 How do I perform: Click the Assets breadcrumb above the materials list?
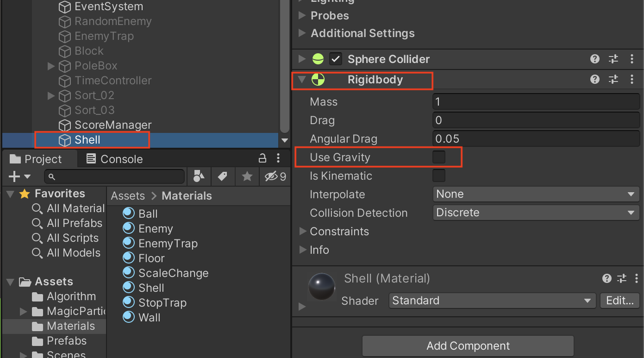[128, 195]
